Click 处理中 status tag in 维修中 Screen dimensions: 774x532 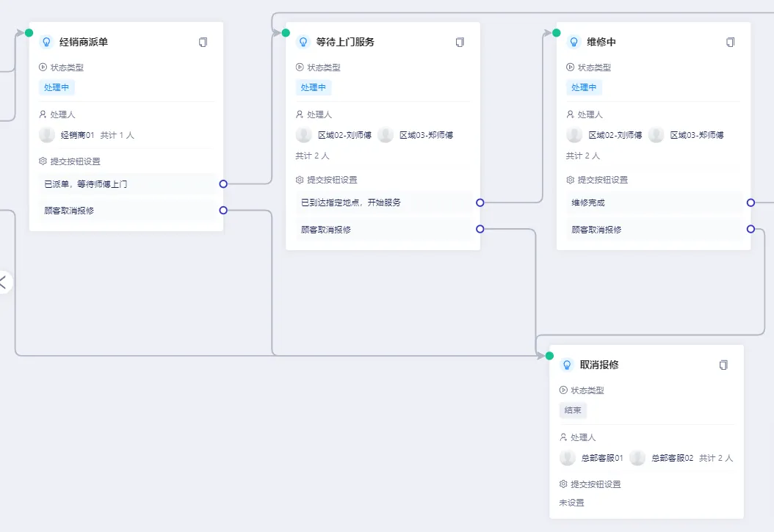pos(584,87)
